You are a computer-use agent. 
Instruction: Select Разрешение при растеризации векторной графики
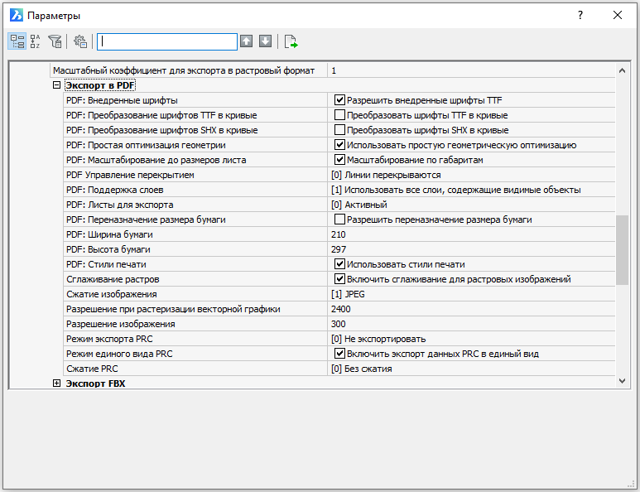(x=173, y=309)
